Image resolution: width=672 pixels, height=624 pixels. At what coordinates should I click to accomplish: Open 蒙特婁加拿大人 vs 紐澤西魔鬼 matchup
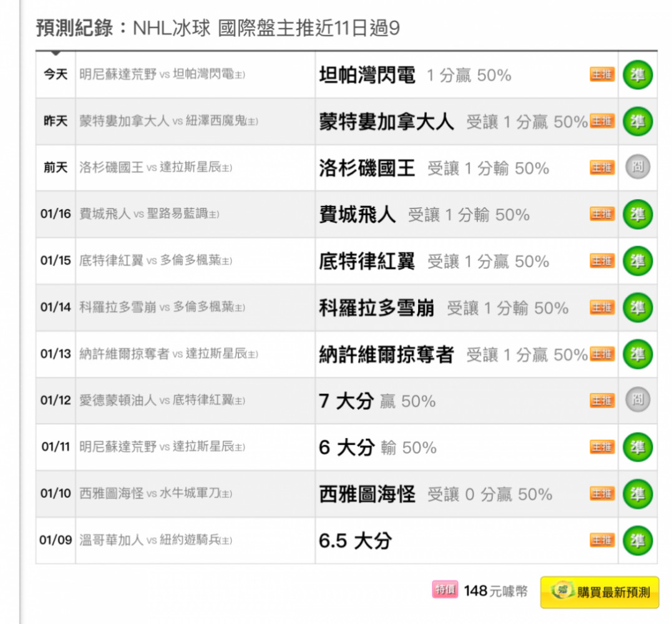168,122
